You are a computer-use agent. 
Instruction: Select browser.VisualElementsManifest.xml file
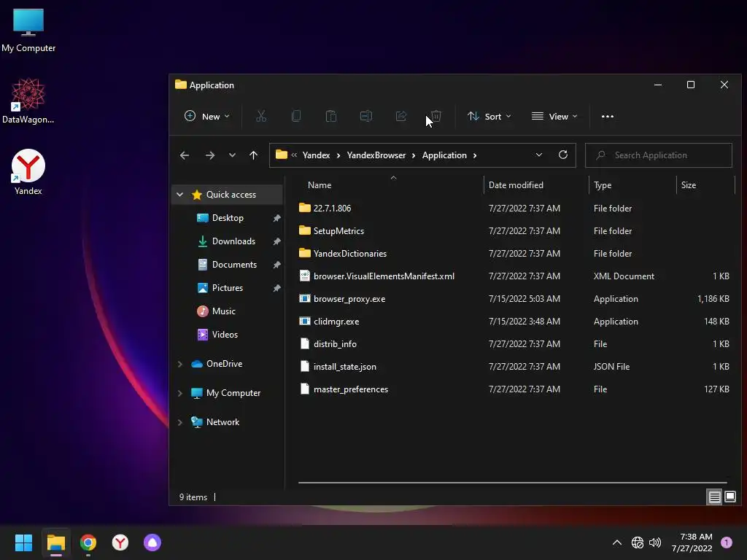[x=514, y=276]
